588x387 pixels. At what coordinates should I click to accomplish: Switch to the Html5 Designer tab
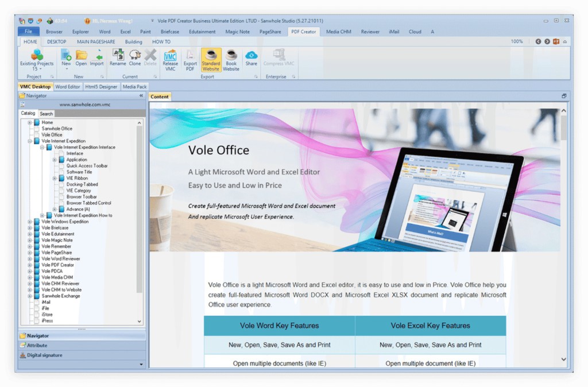(x=101, y=87)
